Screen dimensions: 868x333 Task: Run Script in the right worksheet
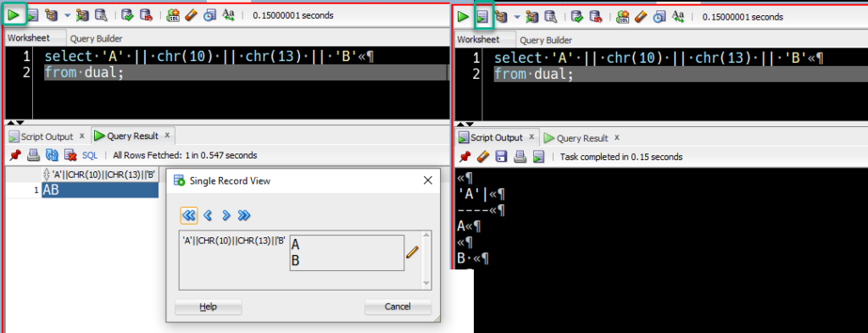pyautogui.click(x=482, y=17)
